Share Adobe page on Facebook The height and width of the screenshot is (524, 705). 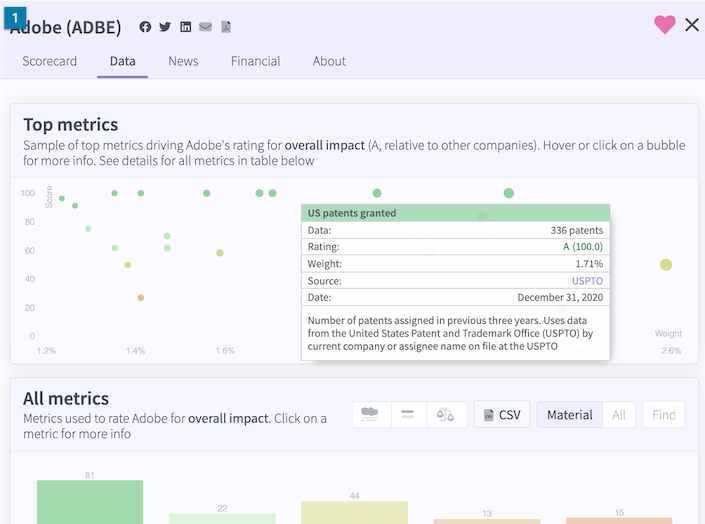pyautogui.click(x=145, y=27)
